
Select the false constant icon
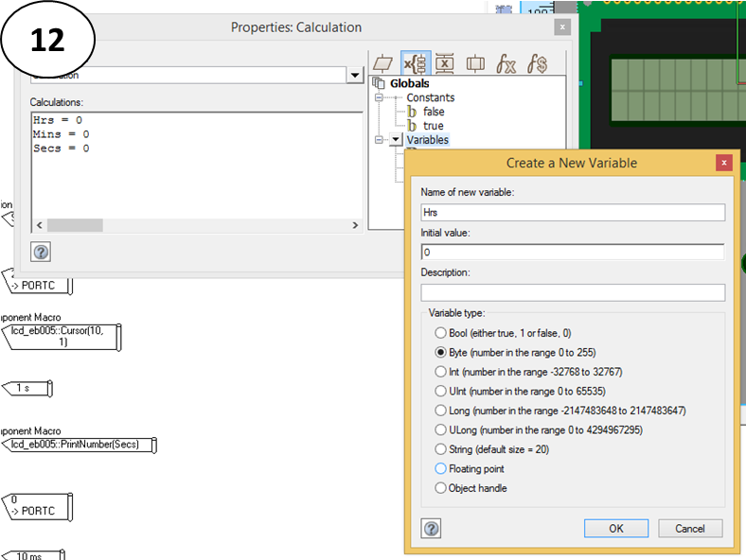point(412,112)
